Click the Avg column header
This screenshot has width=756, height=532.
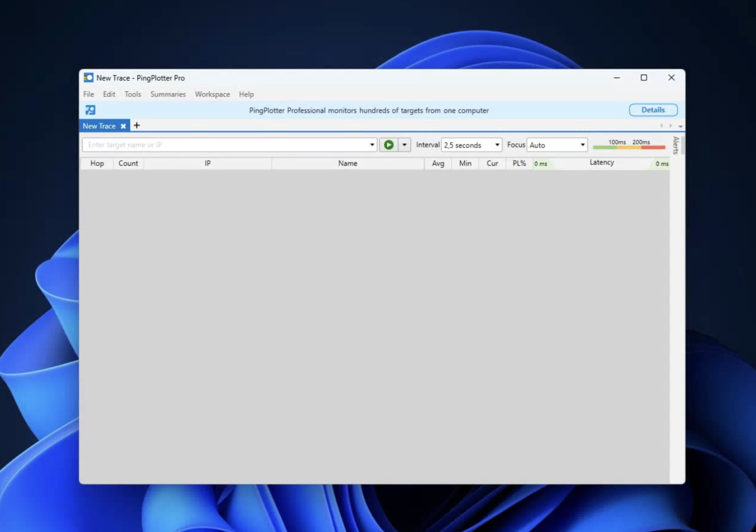pos(438,163)
